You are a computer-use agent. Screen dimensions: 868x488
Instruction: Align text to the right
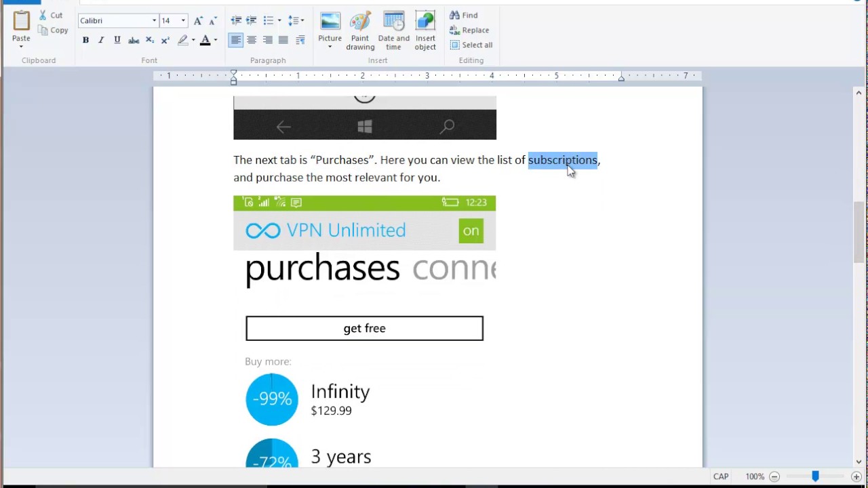(x=268, y=40)
